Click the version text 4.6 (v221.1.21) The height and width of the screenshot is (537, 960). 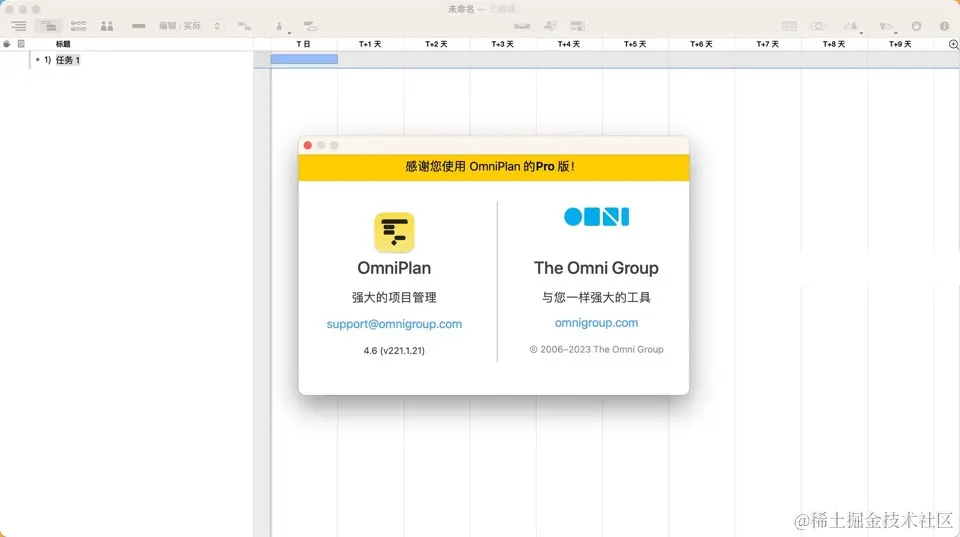click(x=394, y=350)
